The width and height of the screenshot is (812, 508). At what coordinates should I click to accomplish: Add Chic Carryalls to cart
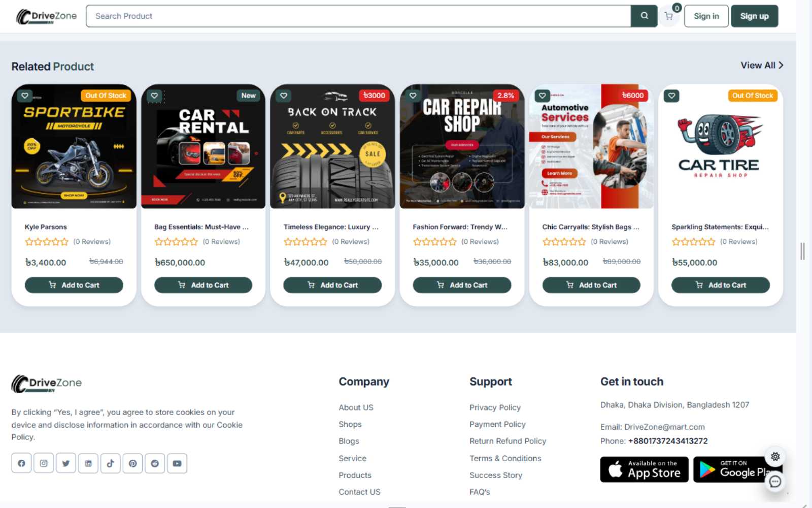pyautogui.click(x=591, y=285)
